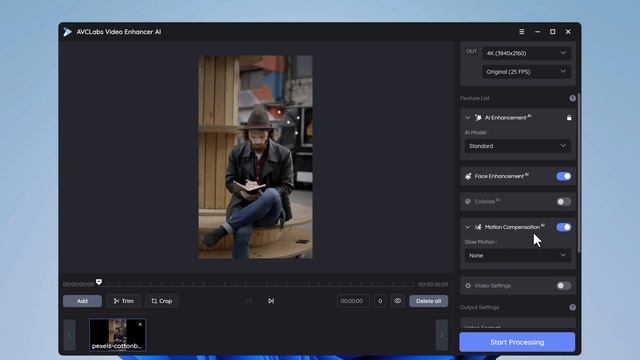Click the Face Enhancement face icon
This screenshot has width=640, height=360.
[468, 176]
